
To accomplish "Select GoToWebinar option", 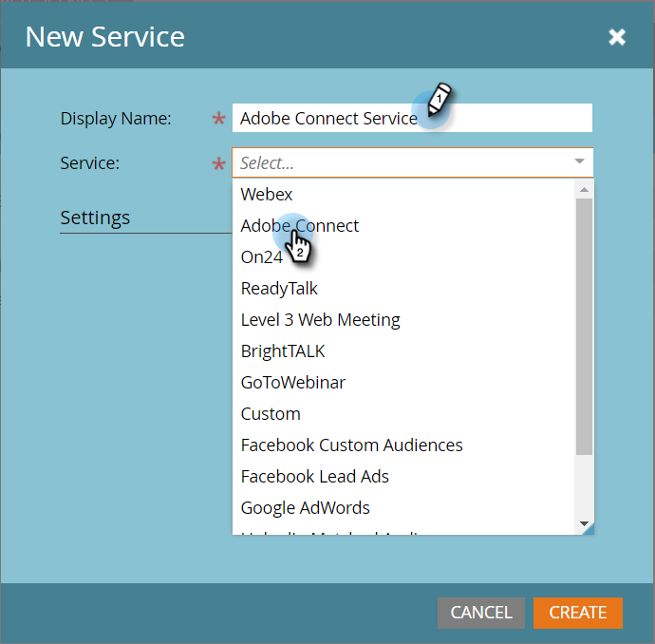I will click(403, 383).
